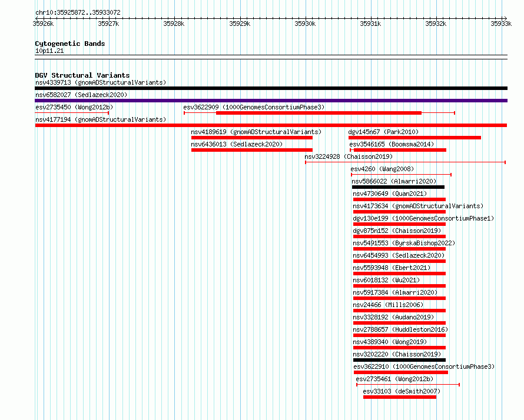
Task: Select dgv875n152 (Chaisson2019) label
Action: [397, 231]
